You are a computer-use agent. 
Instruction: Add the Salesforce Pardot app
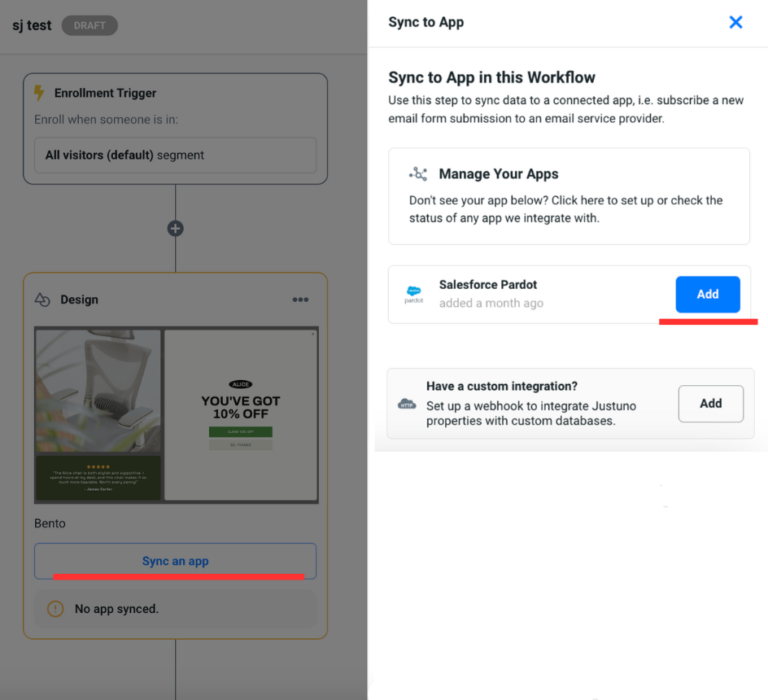pyautogui.click(x=707, y=294)
